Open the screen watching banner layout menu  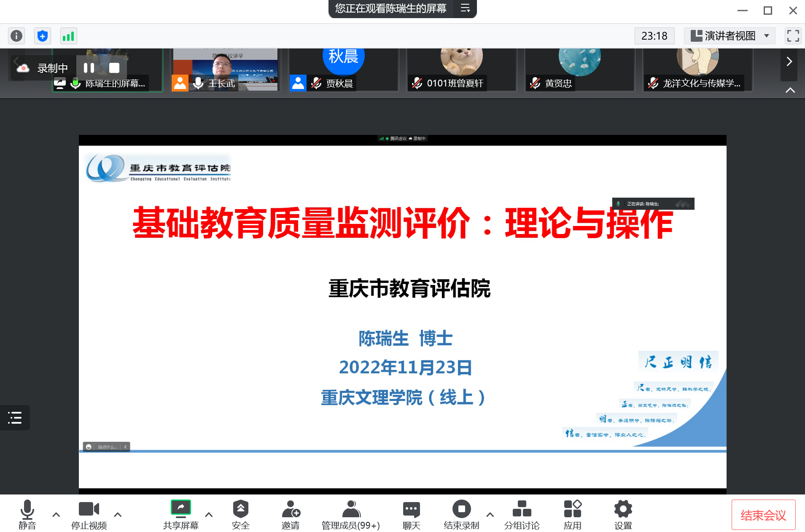coord(466,9)
